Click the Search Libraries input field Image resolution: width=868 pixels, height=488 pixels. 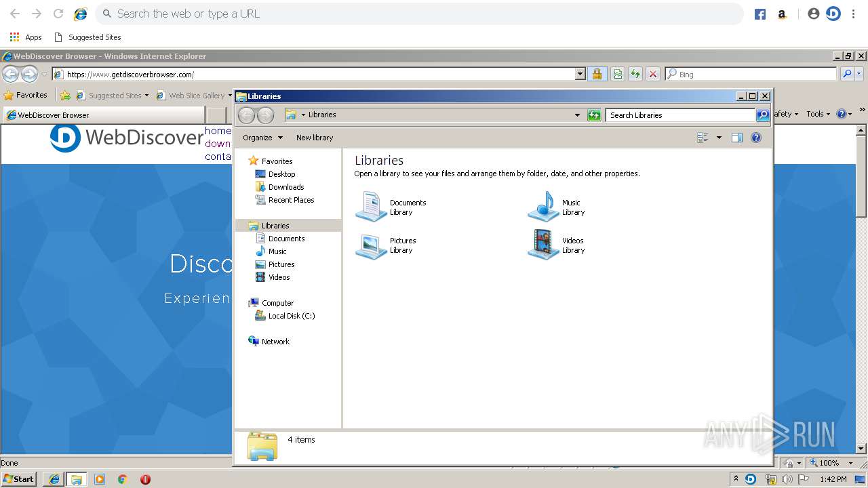click(x=680, y=115)
